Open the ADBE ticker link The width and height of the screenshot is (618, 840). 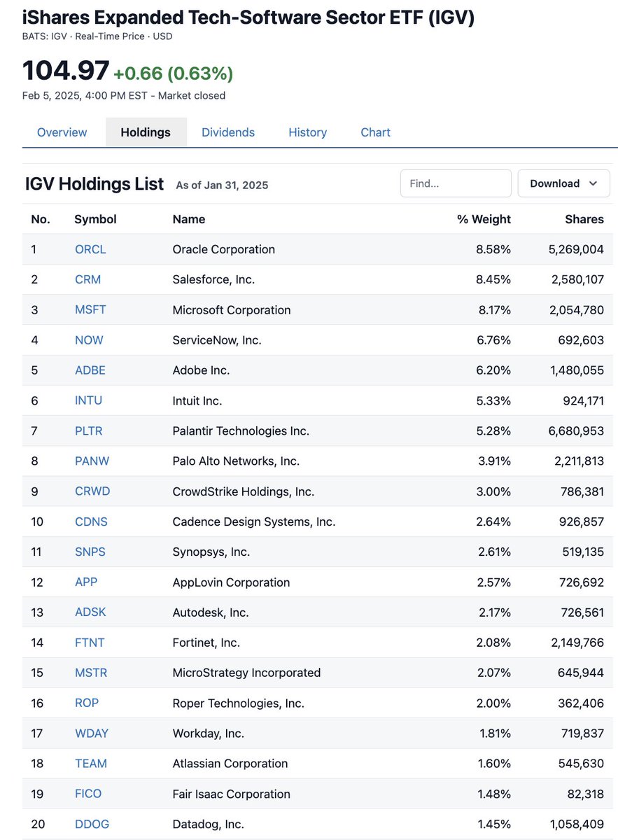(90, 370)
